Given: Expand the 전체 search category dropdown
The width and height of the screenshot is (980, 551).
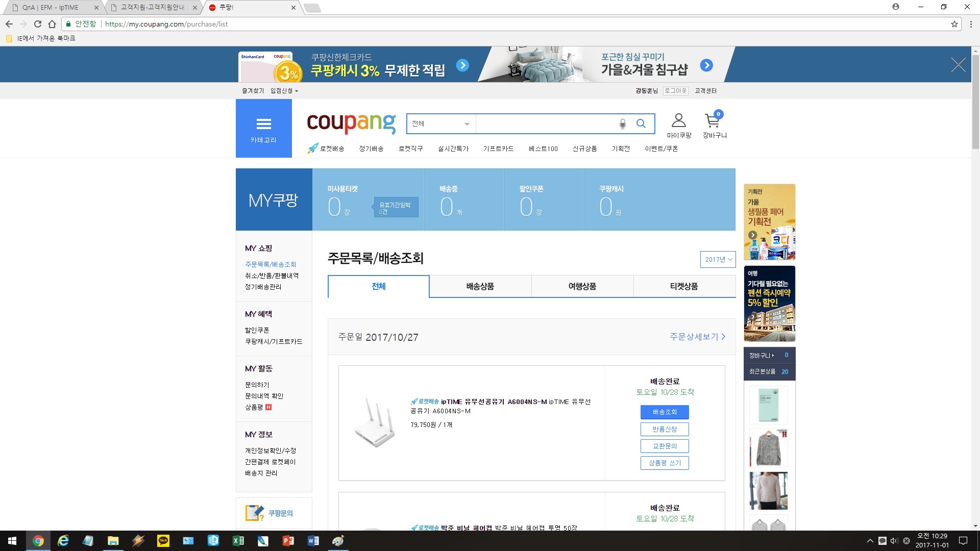Looking at the screenshot, I should point(441,124).
